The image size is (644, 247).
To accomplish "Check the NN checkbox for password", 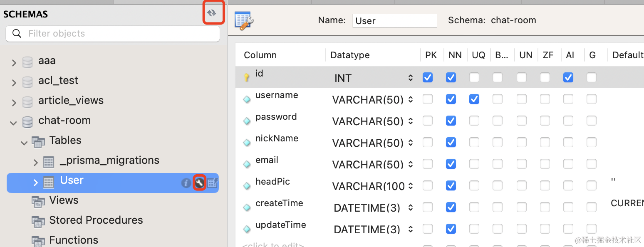I will [x=451, y=121].
